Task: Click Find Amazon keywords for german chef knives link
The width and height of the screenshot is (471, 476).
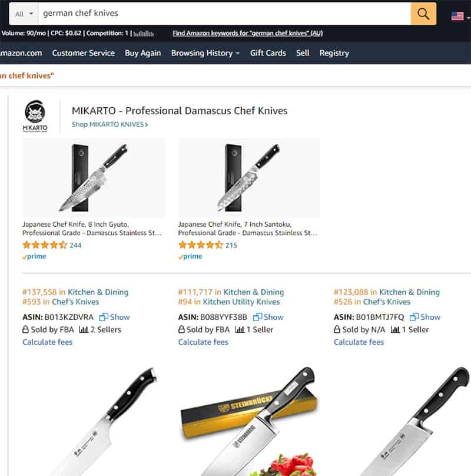Action: [x=248, y=34]
